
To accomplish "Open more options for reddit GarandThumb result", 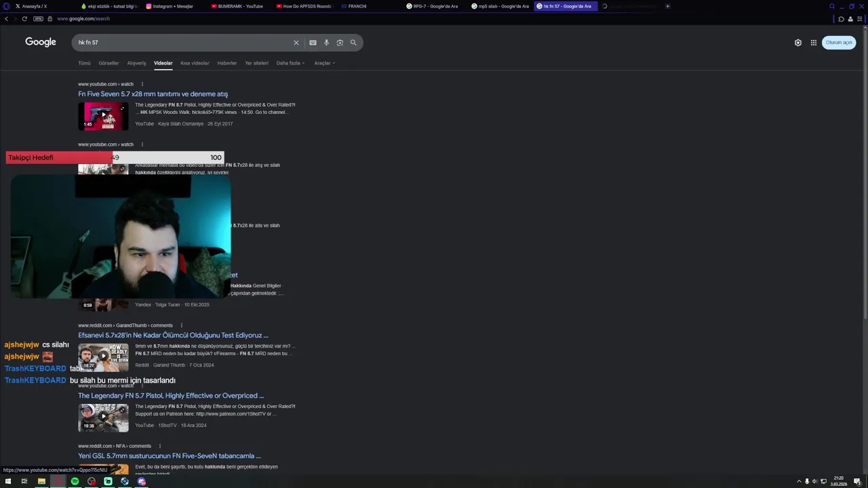I will pos(181,325).
